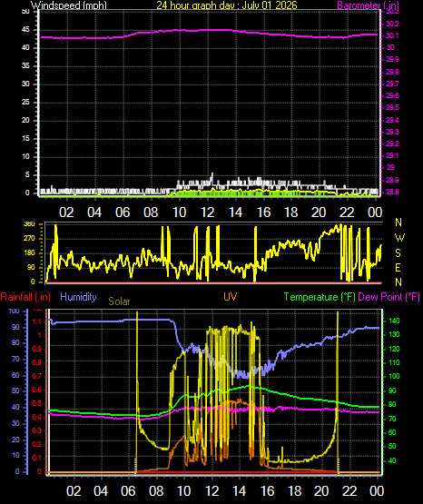This screenshot has height=504, width=423.
Task: Click the '80' temperature axis value
Action: (x=392, y=404)
